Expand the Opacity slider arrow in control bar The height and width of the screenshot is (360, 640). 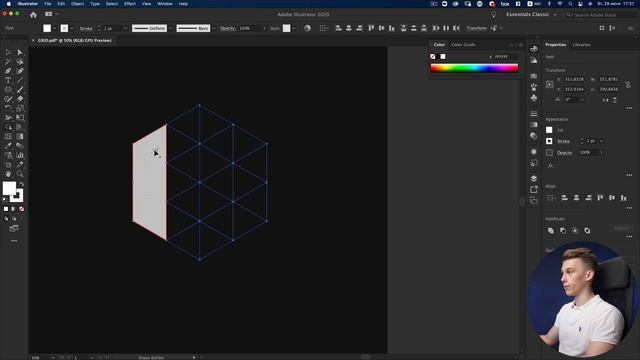pyautogui.click(x=264, y=28)
